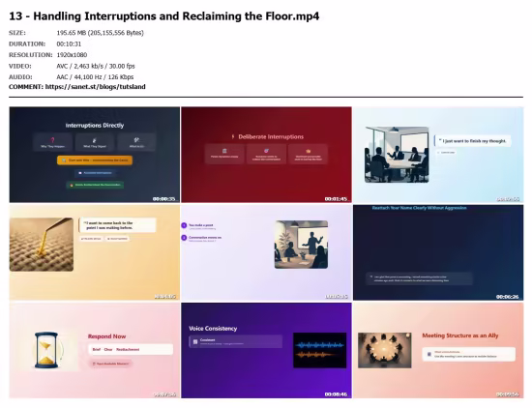The image size is (532, 408).
Task: Click the crown icon in the red slide
Action: pos(308,151)
